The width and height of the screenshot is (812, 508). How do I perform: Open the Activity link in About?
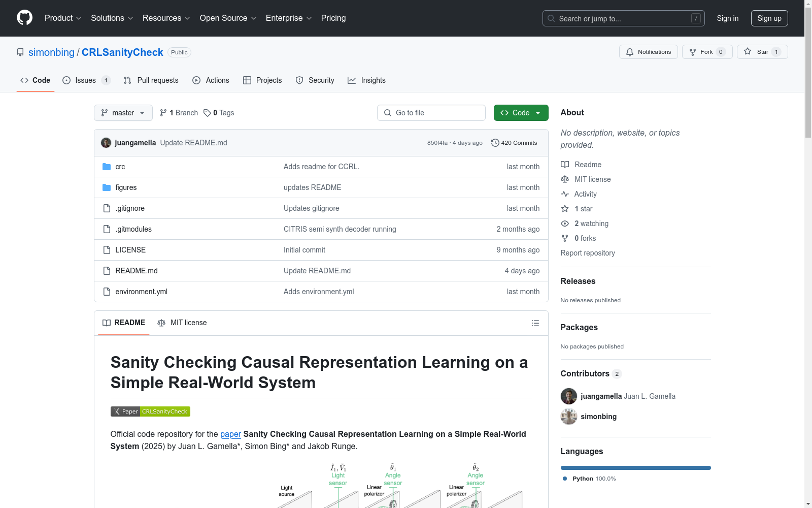579,194
